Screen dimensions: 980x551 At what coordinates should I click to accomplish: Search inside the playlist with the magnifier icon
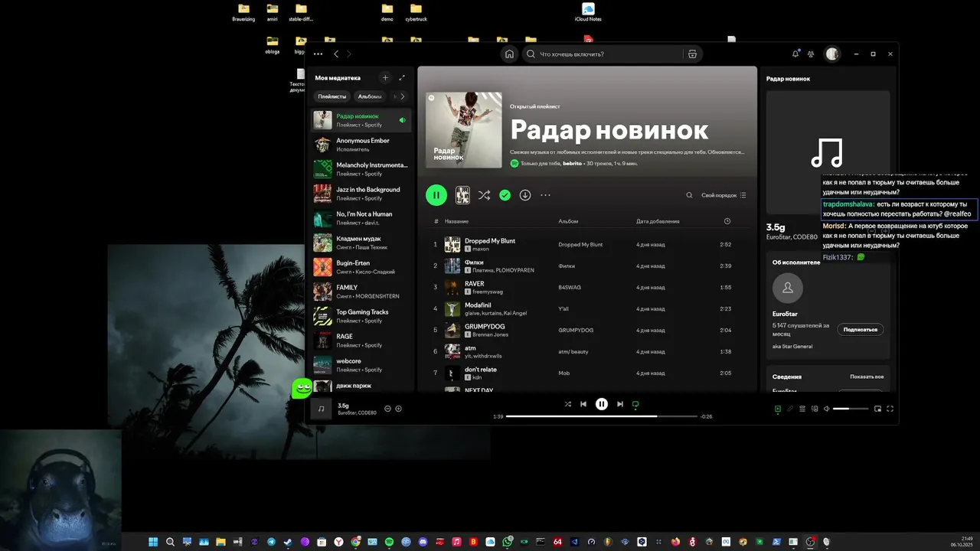tap(689, 195)
